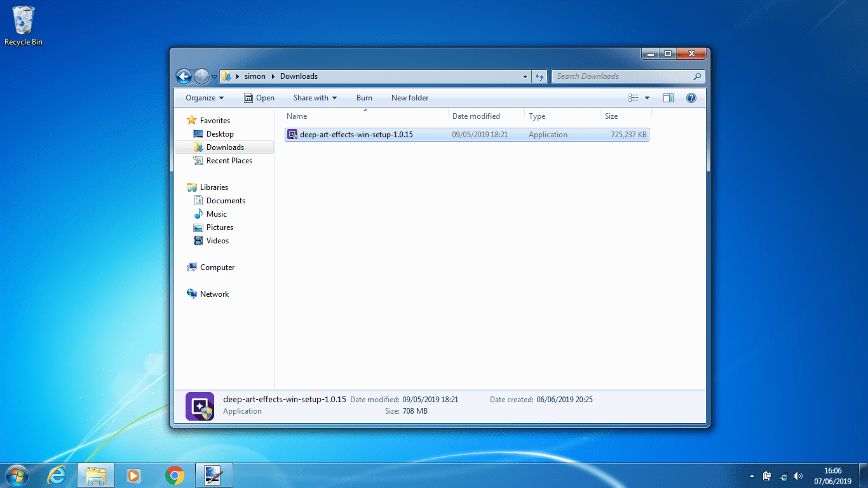The width and height of the screenshot is (868, 488).
Task: Expand the Organize menu
Action: point(204,97)
